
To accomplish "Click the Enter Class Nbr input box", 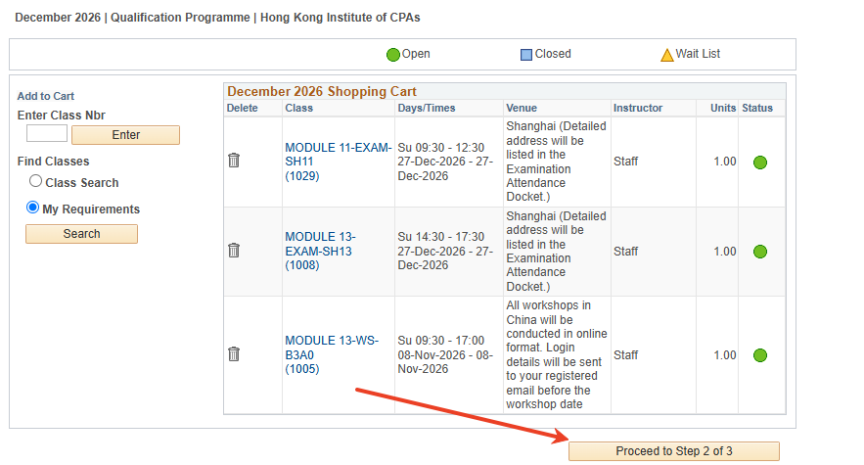I will (x=47, y=133).
